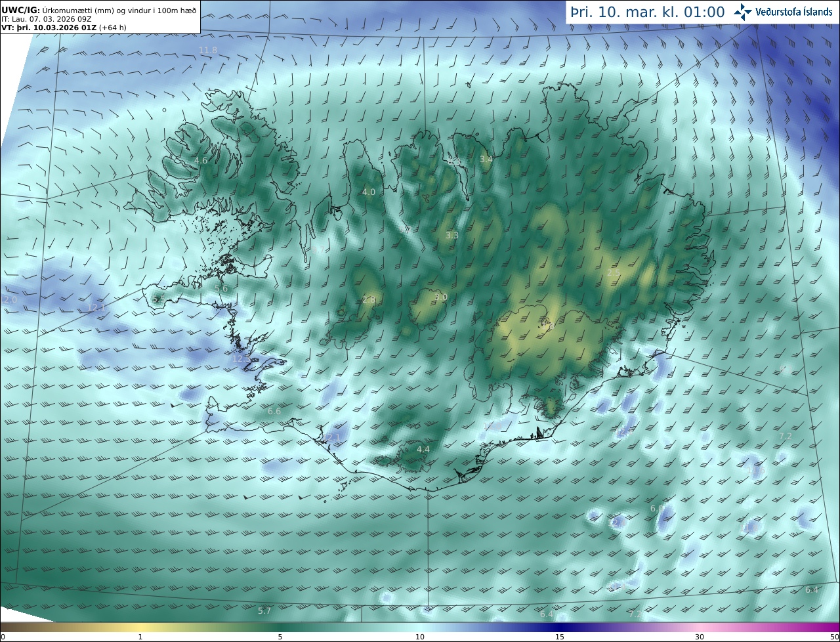Click the 2.8 precipitation value
Screen dimensions: 840x642
(369, 299)
